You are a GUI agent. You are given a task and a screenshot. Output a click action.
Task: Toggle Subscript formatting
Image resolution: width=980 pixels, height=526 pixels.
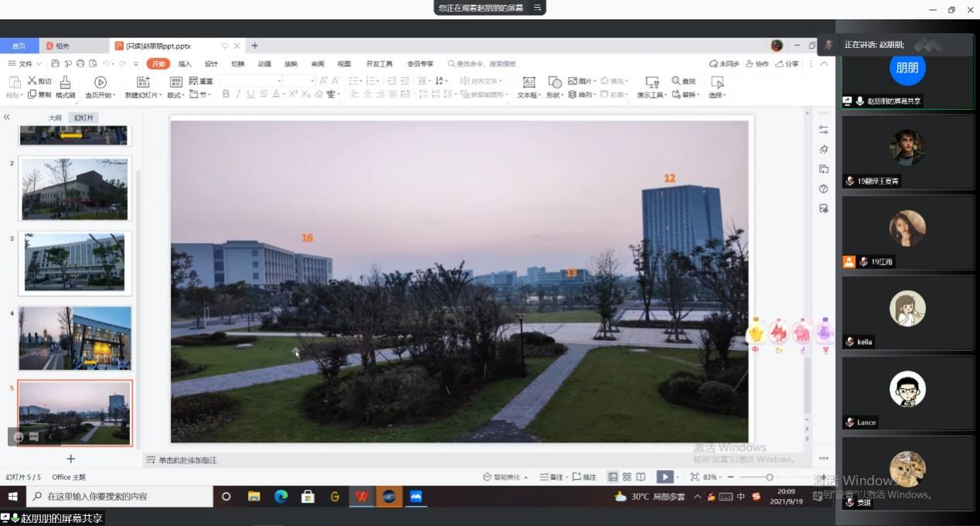click(306, 94)
